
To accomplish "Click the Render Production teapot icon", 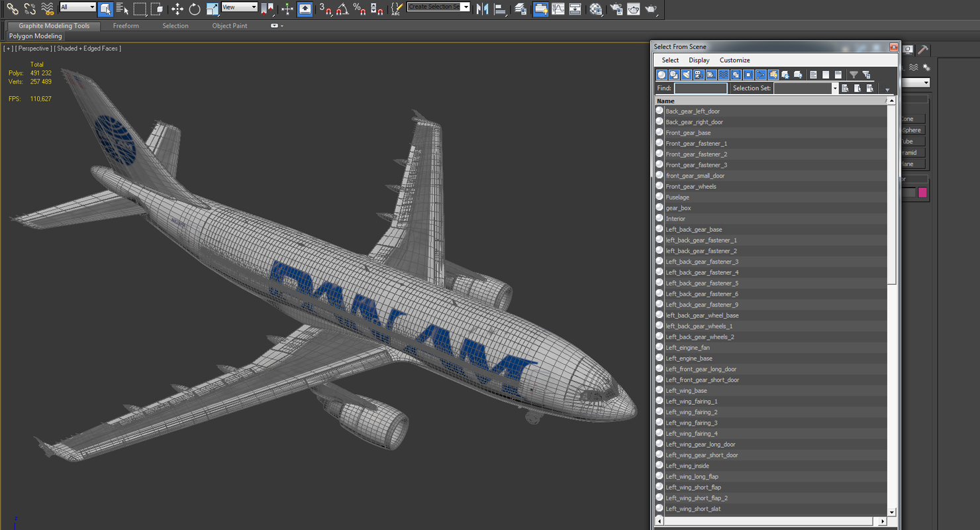I will tap(651, 9).
